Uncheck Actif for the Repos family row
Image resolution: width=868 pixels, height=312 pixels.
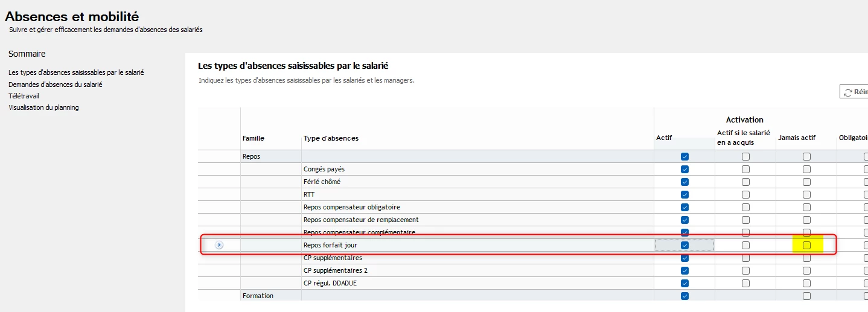pyautogui.click(x=685, y=156)
